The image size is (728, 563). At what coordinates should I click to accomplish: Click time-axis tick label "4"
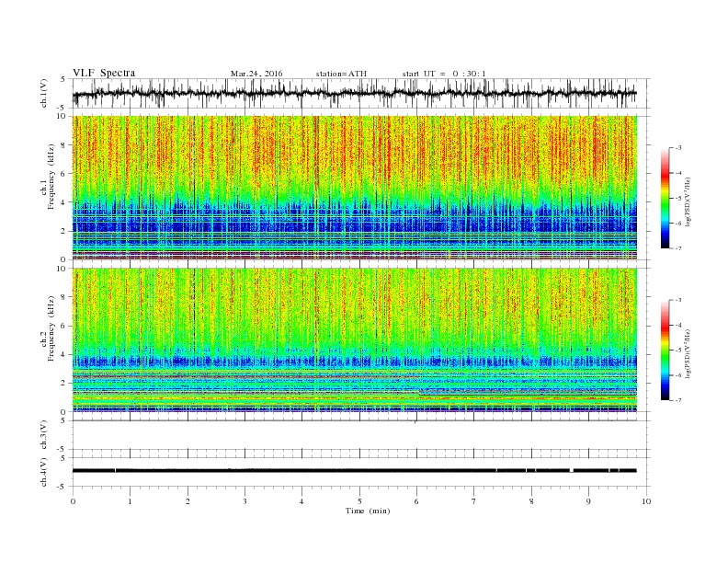pos(301,501)
